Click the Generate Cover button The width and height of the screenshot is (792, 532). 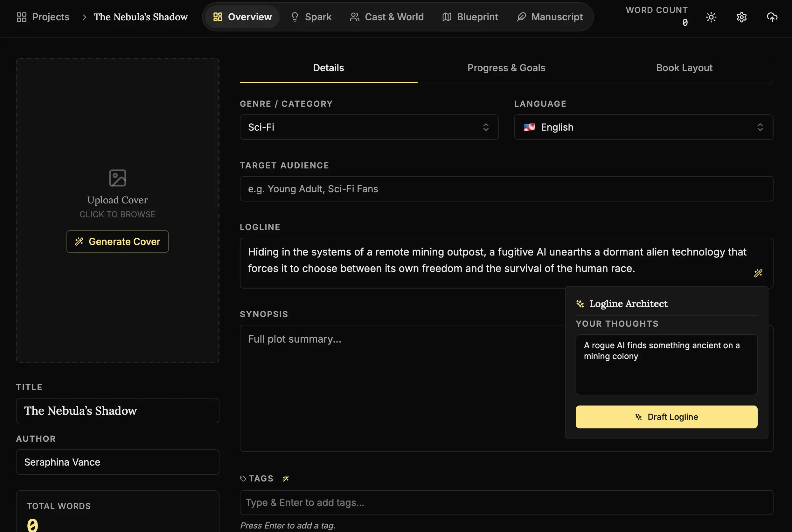117,242
